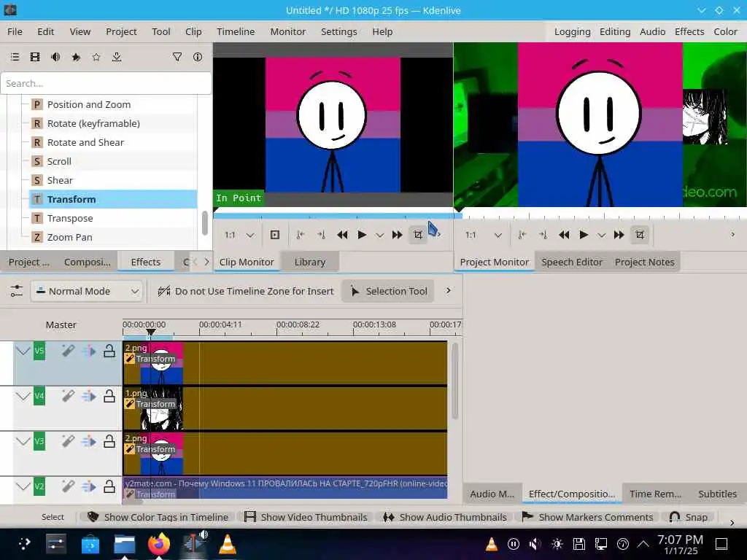This screenshot has height=560, width=747.
Task: Fast forward in the Clip Monitor
Action: (x=397, y=235)
